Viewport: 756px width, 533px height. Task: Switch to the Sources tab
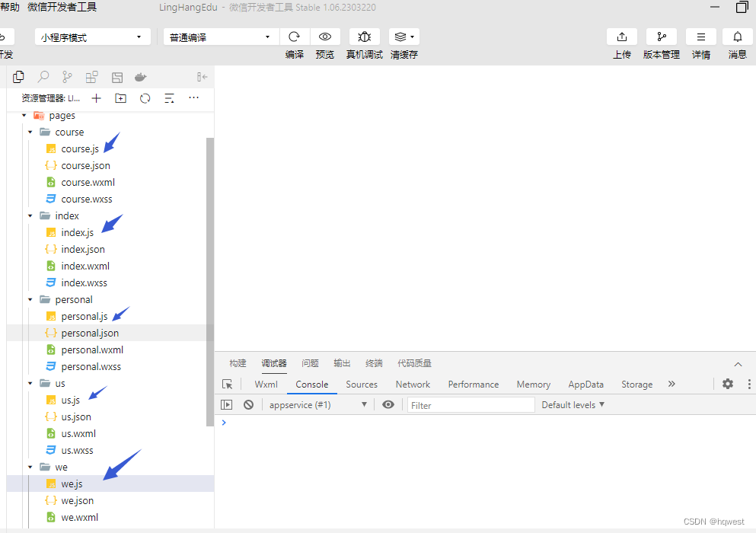click(x=362, y=384)
